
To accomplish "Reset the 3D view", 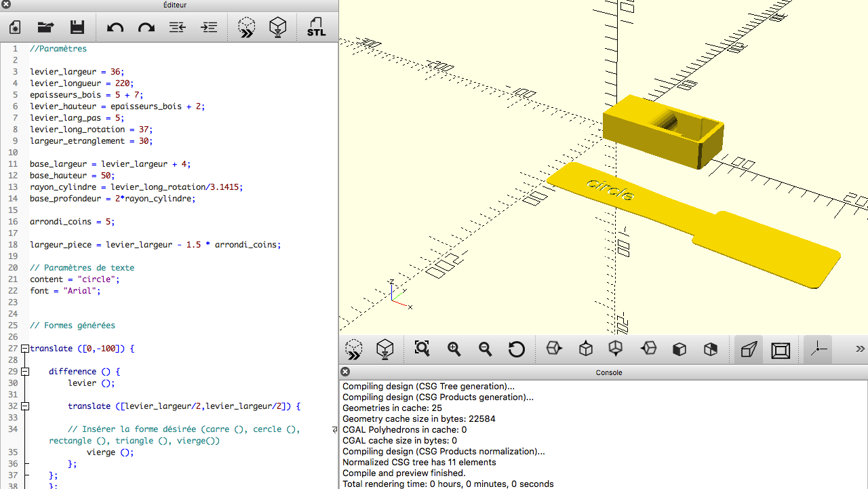I will pos(517,349).
